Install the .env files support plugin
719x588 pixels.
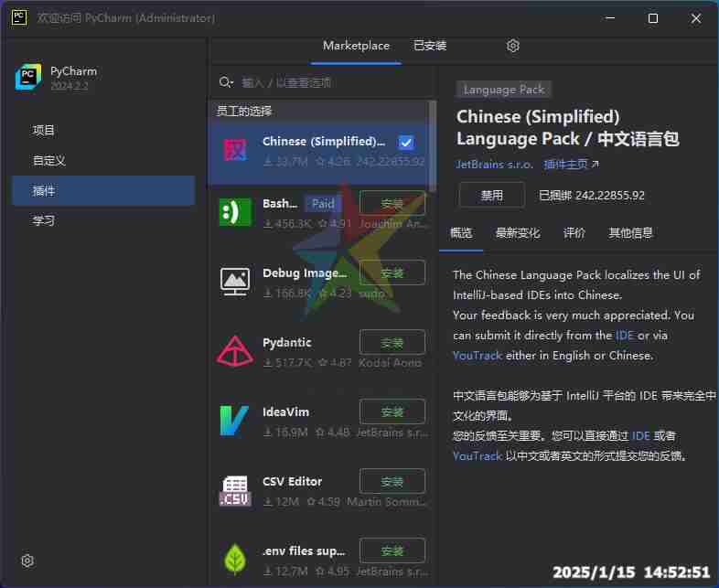392,551
